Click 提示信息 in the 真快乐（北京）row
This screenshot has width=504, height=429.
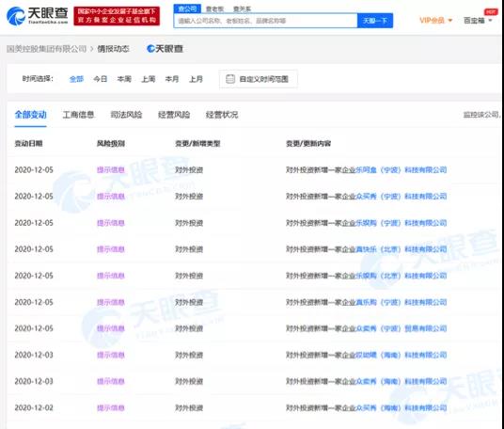click(111, 249)
